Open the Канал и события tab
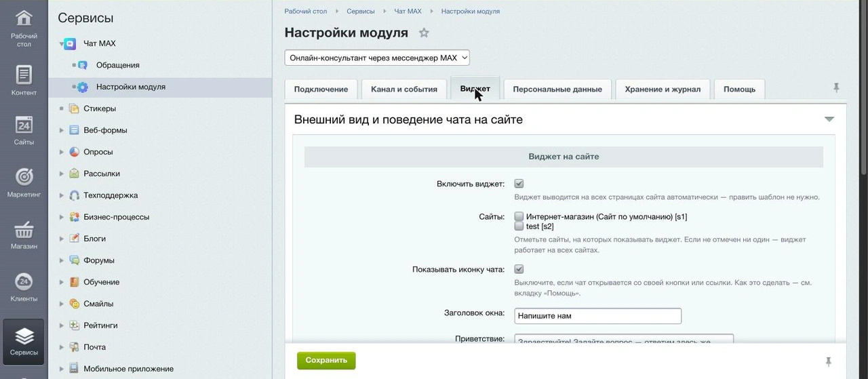Image resolution: width=868 pixels, height=379 pixels. coord(404,89)
